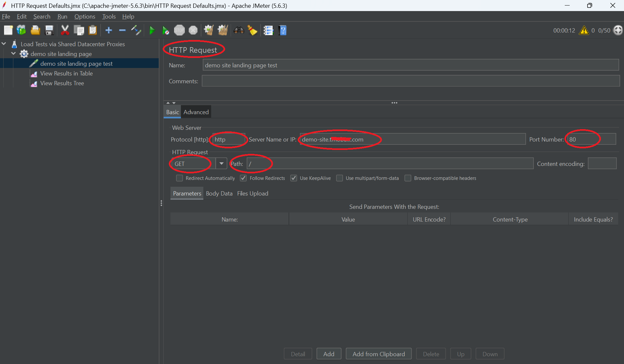Open Search with the binoculars icon
Image resolution: width=624 pixels, height=364 pixels.
[x=239, y=30]
